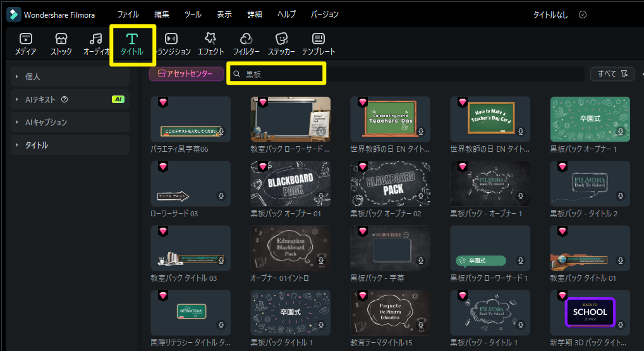
Task: Download 黒板パック オープナー 02 title
Action: 421,196
